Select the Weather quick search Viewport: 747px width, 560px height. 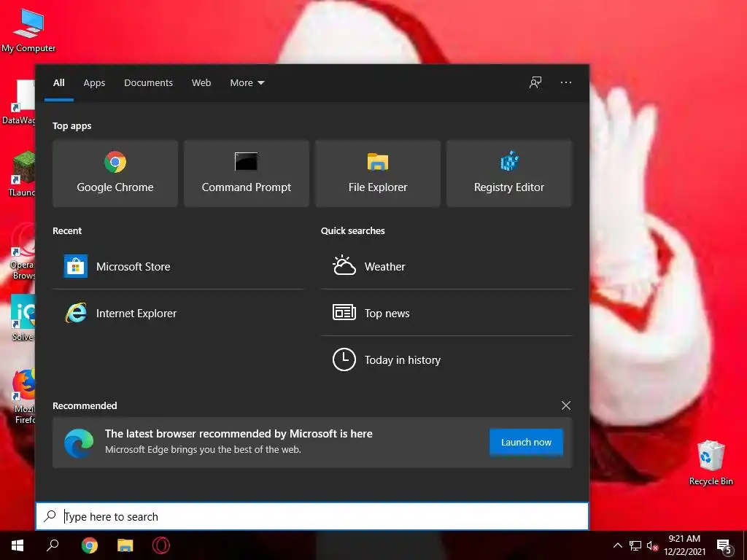[446, 266]
